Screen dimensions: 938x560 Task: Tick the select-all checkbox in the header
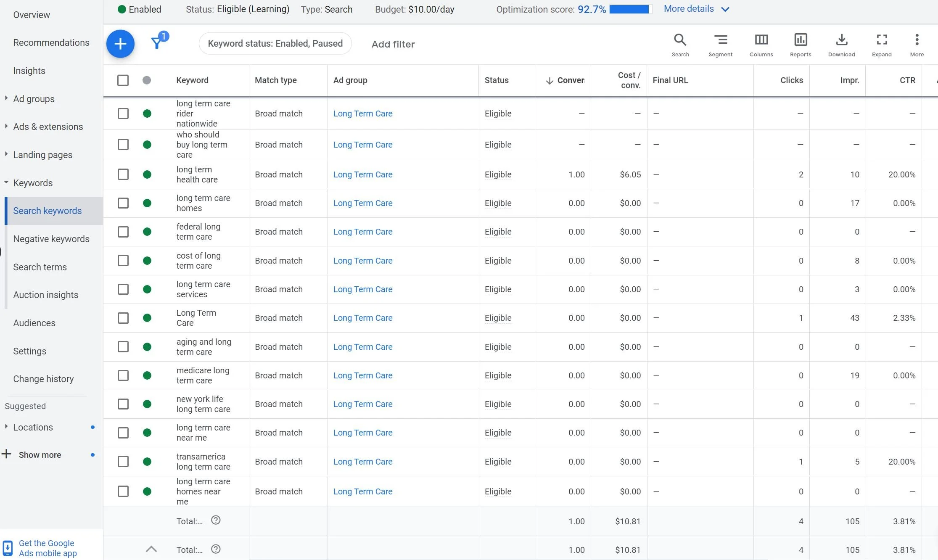tap(123, 80)
